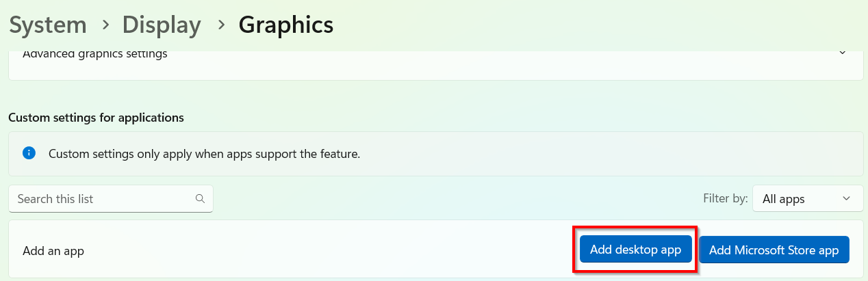Focus the 'Search this list' field

[103, 199]
